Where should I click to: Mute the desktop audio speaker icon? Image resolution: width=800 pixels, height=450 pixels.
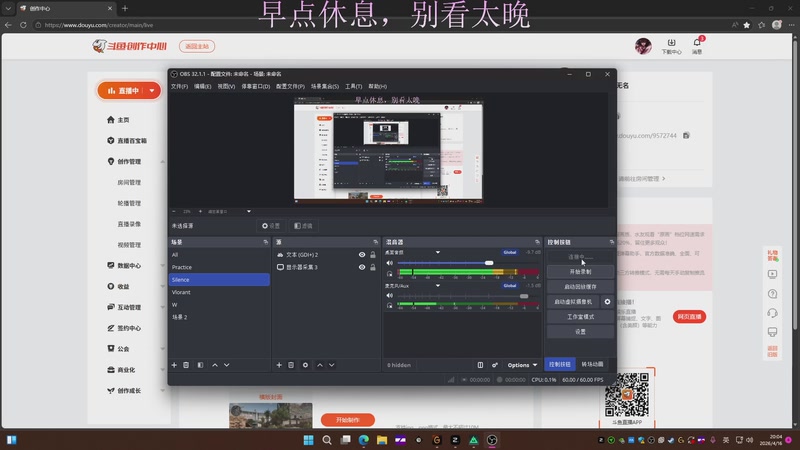point(390,263)
